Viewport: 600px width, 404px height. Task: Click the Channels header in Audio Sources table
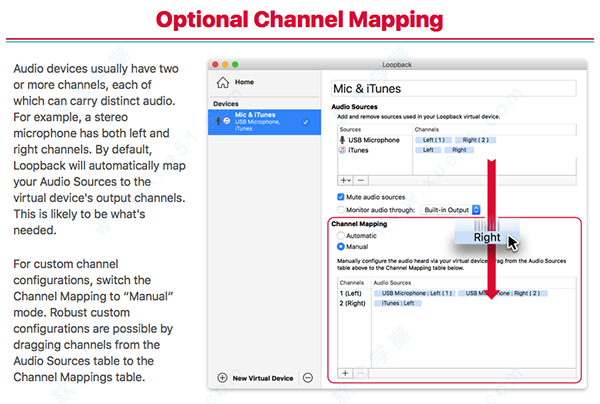point(427,129)
